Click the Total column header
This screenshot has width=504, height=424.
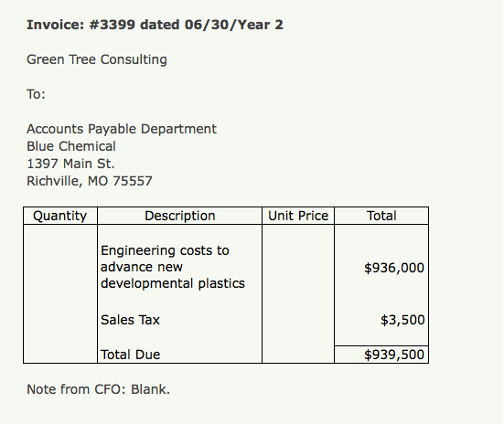(381, 216)
